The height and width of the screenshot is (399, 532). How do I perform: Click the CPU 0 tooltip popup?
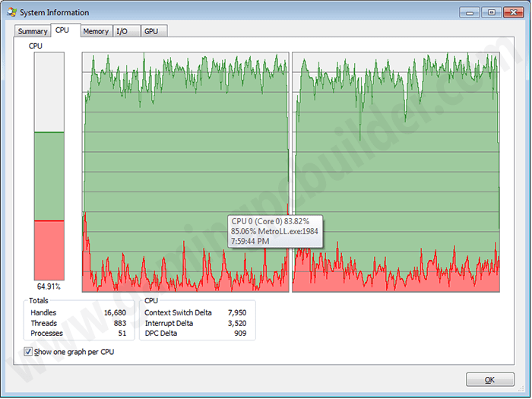click(275, 231)
